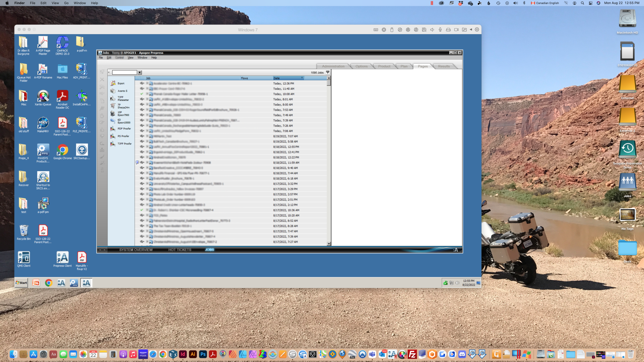Clear the job search with X button

point(140,72)
